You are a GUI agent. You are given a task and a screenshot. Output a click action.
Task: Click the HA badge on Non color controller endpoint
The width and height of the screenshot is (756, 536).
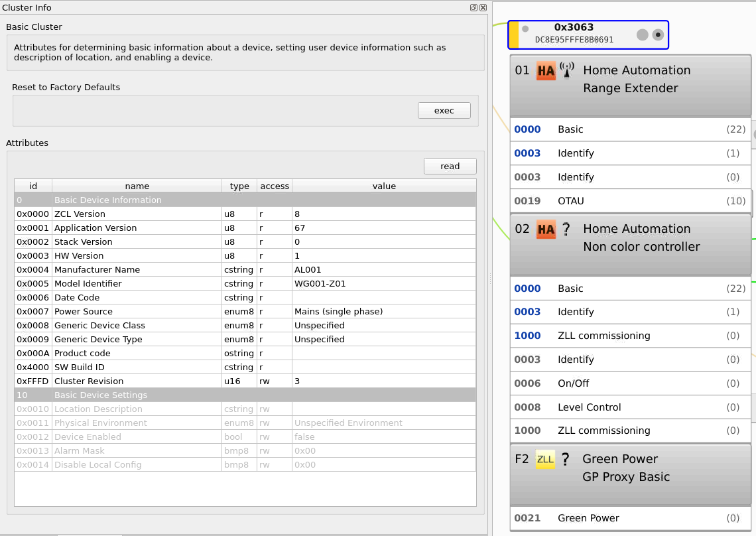pyautogui.click(x=547, y=229)
